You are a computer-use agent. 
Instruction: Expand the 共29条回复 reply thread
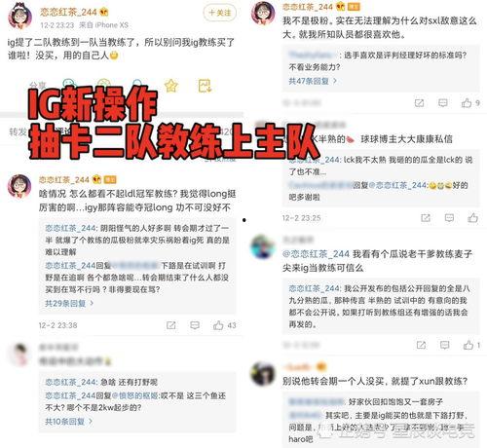[69, 303]
